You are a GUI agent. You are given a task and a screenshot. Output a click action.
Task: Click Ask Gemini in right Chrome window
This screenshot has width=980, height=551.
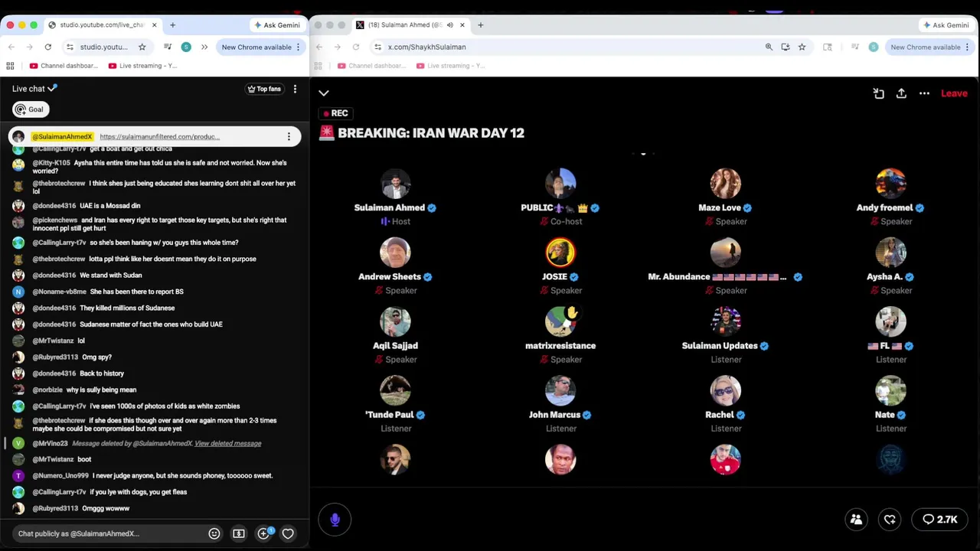pyautogui.click(x=946, y=25)
